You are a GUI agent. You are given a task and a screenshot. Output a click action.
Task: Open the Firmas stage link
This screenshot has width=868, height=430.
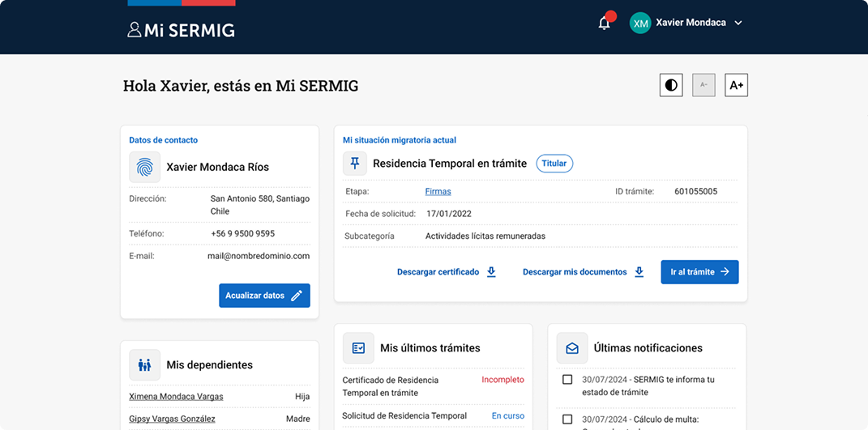click(438, 191)
